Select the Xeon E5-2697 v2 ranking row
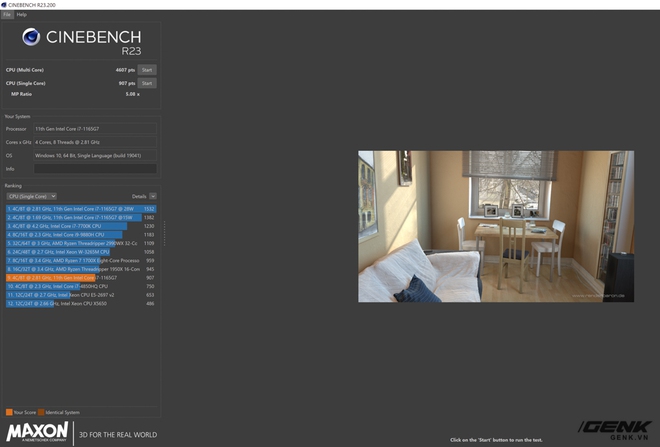This screenshot has height=447, width=660. click(81, 295)
